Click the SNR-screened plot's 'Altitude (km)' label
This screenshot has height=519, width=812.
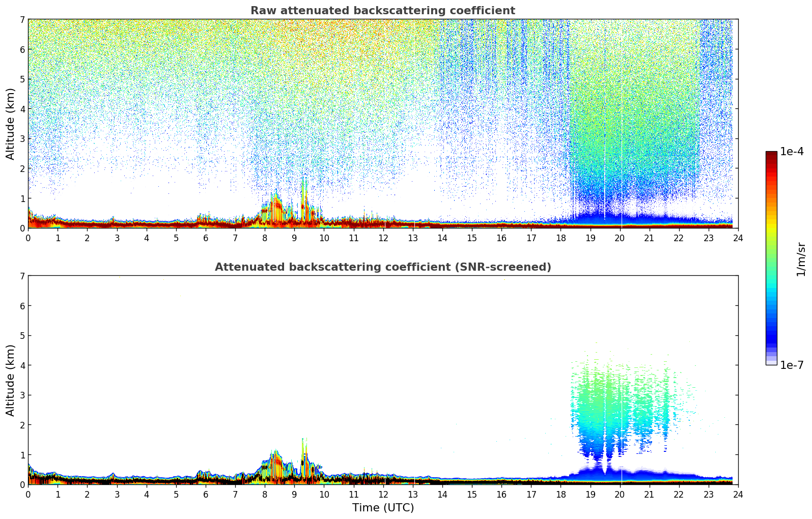click(11, 380)
